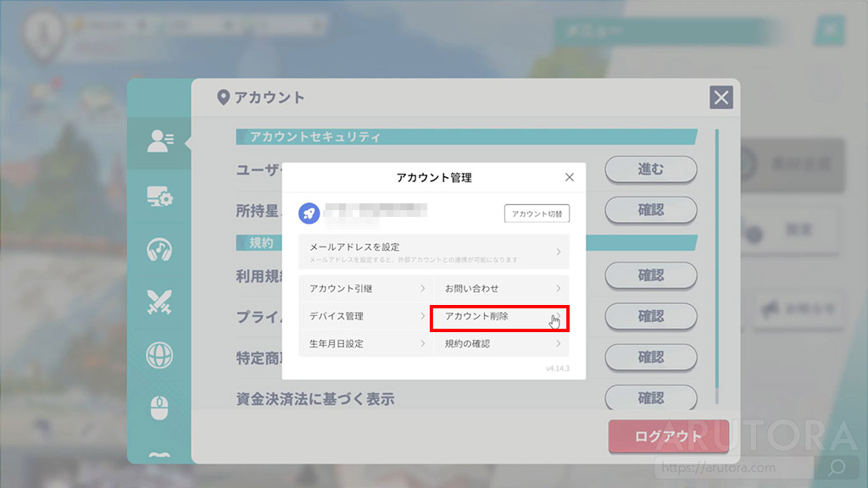
Task: Select お問い合わせ entry
Action: (x=501, y=289)
